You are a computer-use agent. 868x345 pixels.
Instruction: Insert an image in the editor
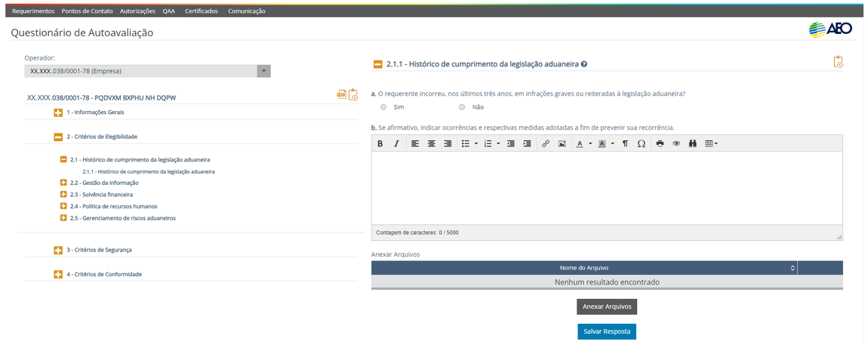[x=562, y=143]
